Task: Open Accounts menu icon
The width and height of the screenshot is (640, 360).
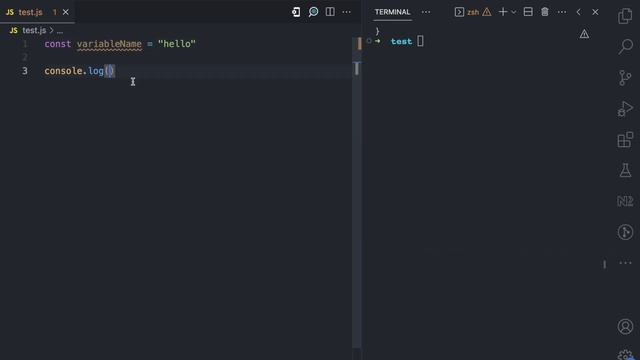Action: pos(625,327)
